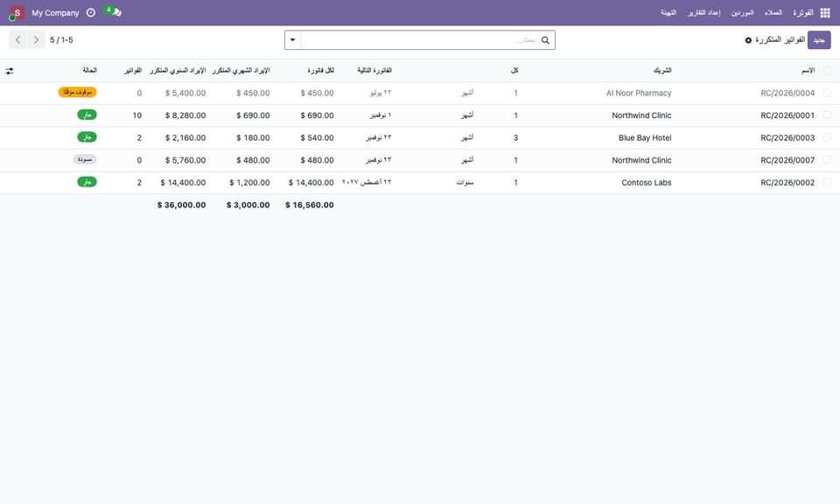Click Northwind Clinic in row RC/2026/0001
The image size is (840, 504).
coord(641,115)
